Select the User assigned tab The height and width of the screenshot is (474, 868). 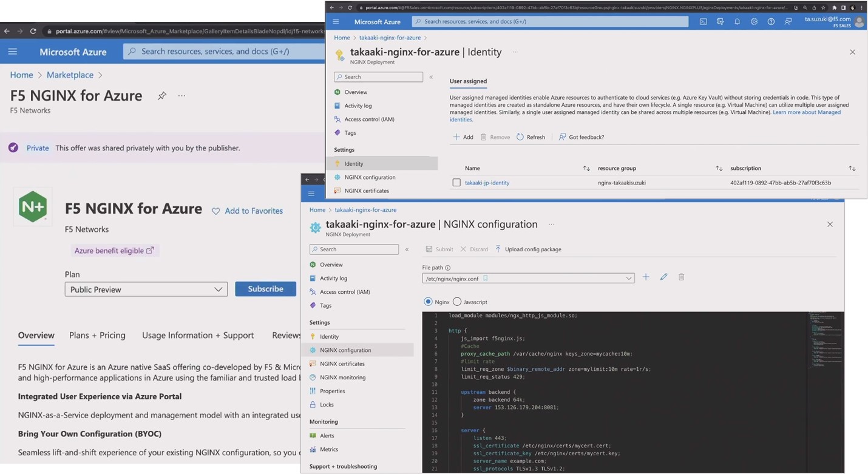(x=468, y=81)
